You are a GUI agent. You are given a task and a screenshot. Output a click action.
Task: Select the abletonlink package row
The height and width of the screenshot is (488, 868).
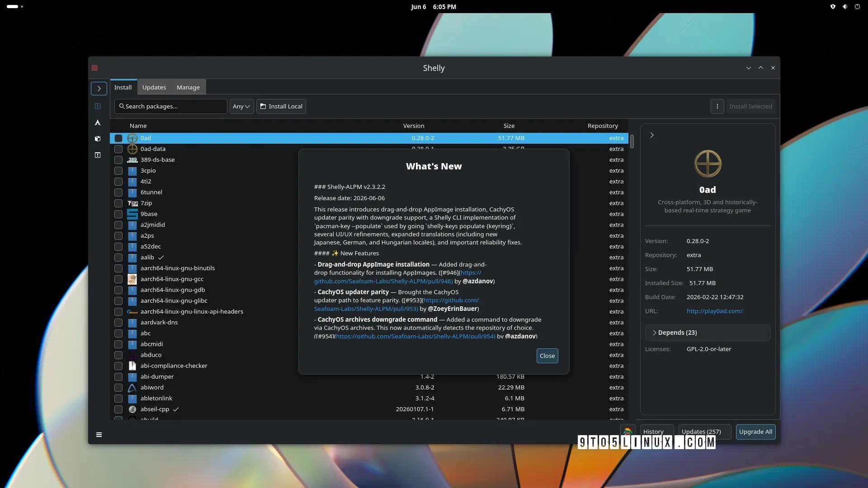tap(369, 398)
